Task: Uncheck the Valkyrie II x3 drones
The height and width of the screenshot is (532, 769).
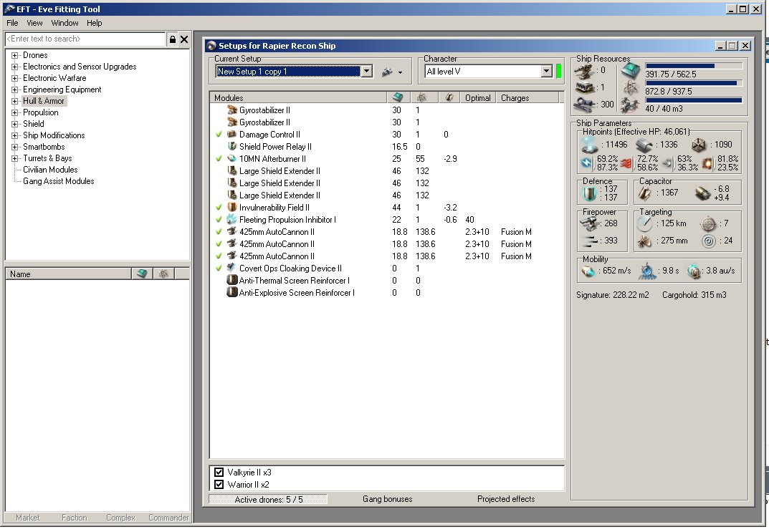Action: pyautogui.click(x=219, y=473)
